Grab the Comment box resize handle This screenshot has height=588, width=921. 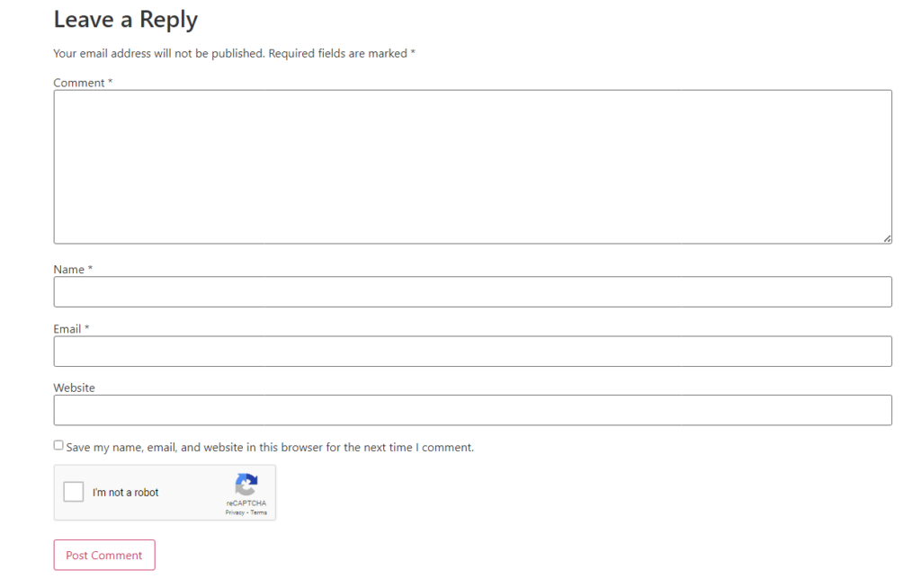(887, 238)
